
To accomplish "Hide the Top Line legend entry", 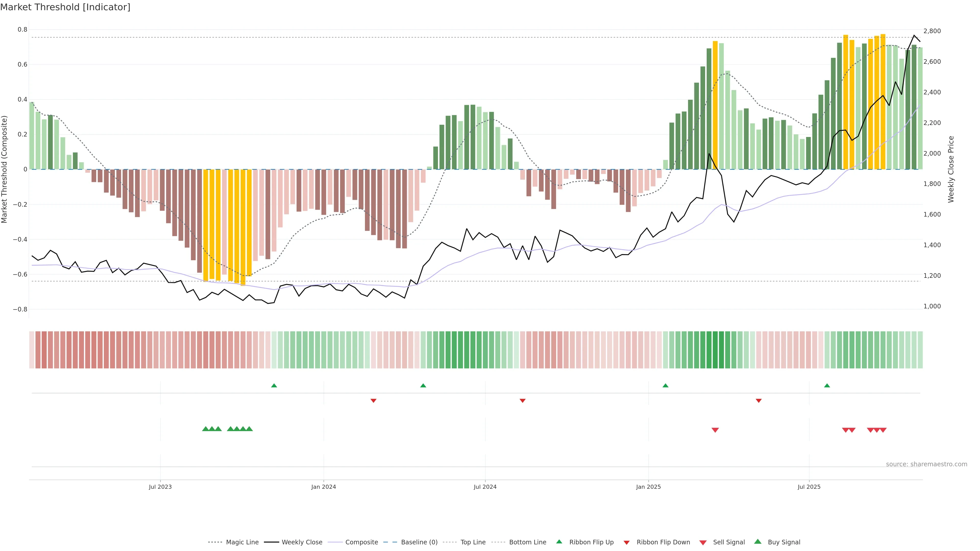I will point(473,542).
